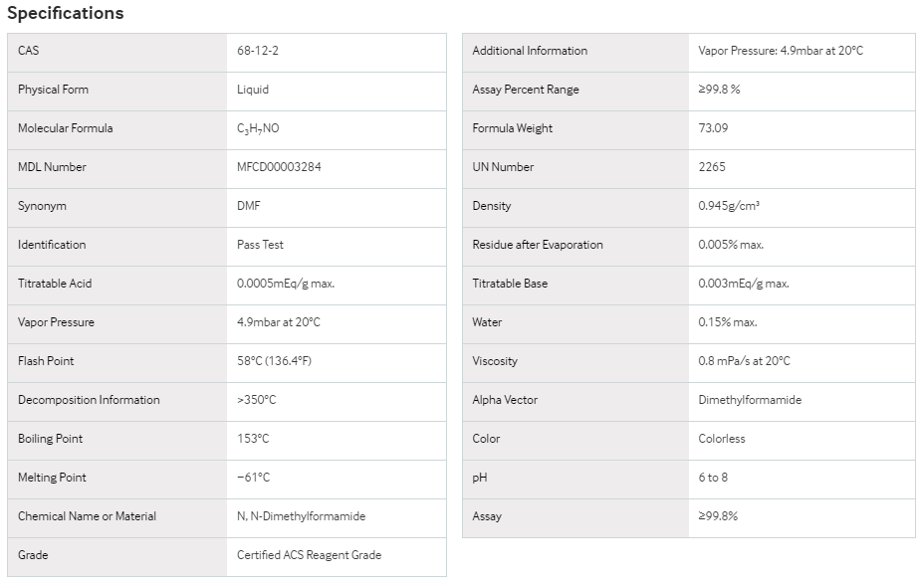
Task: Select the UN Number 2265 value
Action: pos(712,167)
